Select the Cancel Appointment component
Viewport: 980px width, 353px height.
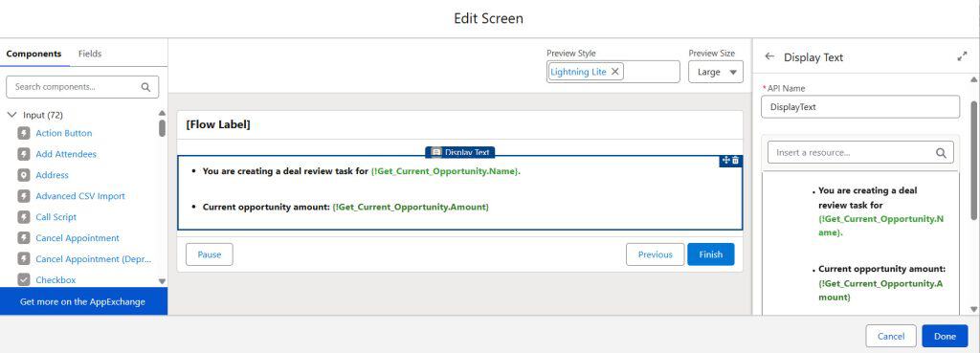tap(78, 238)
